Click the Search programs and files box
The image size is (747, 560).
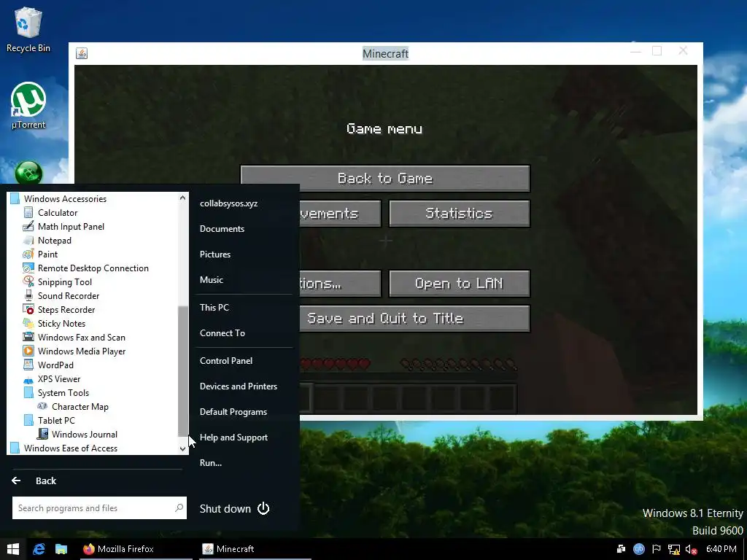(99, 508)
